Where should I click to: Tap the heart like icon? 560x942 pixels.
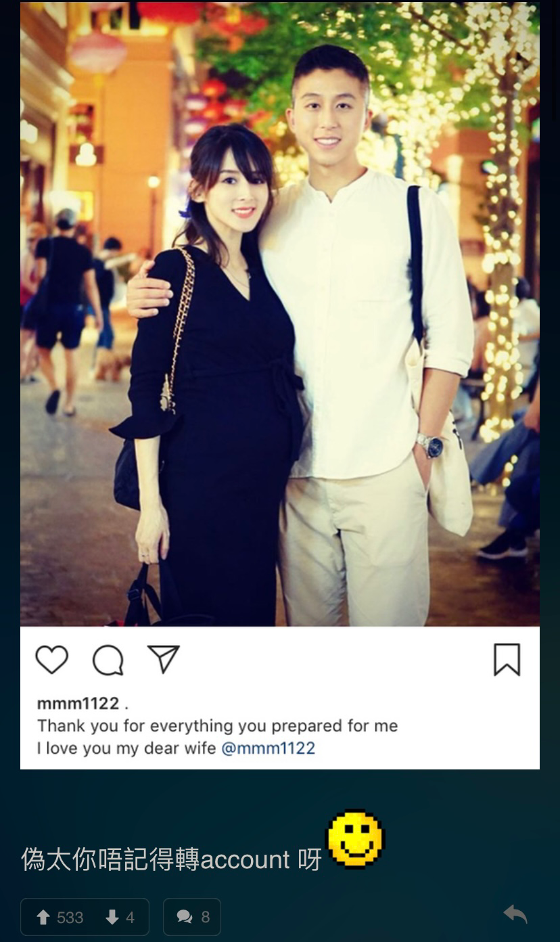(x=52, y=660)
